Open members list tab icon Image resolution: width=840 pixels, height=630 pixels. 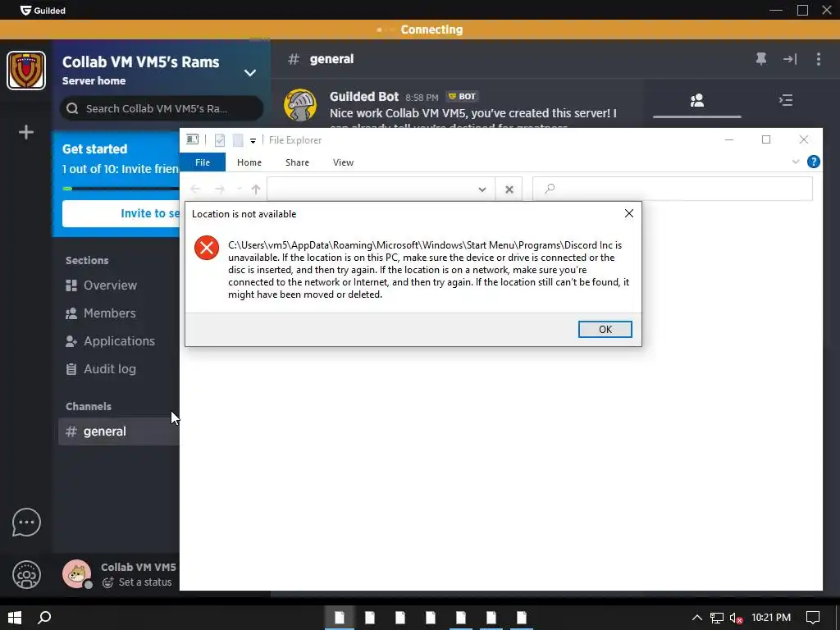pyautogui.click(x=697, y=100)
